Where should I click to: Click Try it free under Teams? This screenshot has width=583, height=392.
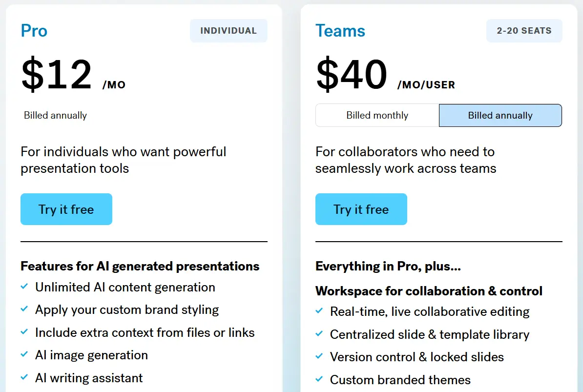(361, 209)
